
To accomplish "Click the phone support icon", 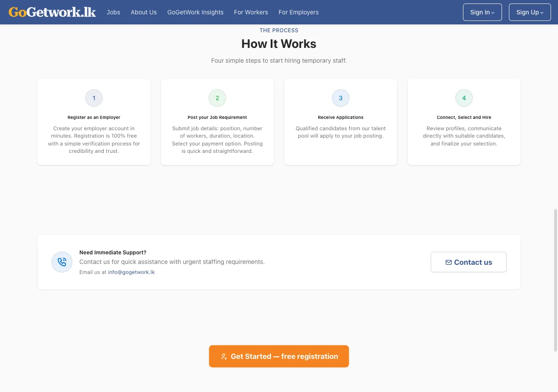I will tap(62, 262).
